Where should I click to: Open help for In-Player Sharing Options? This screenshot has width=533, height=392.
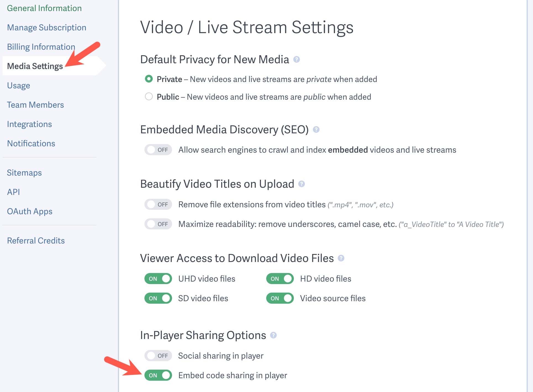click(273, 335)
